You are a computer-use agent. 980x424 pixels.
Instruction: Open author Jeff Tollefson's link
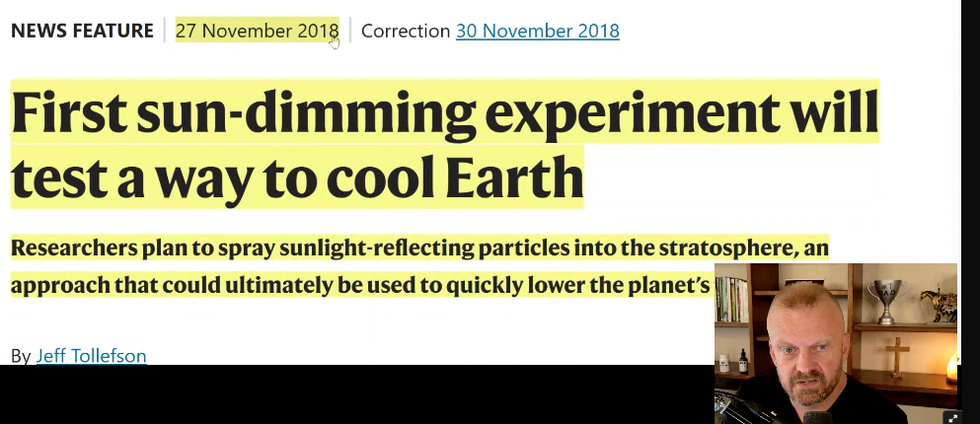coord(91,355)
